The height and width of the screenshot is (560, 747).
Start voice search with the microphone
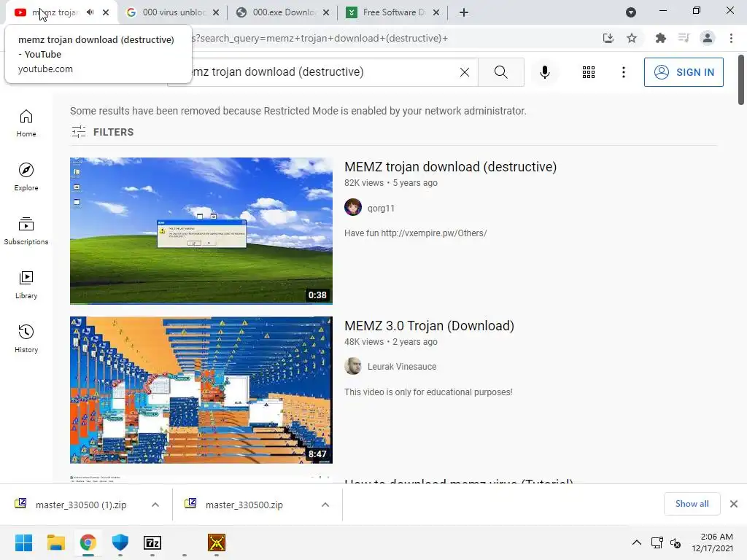click(x=544, y=72)
